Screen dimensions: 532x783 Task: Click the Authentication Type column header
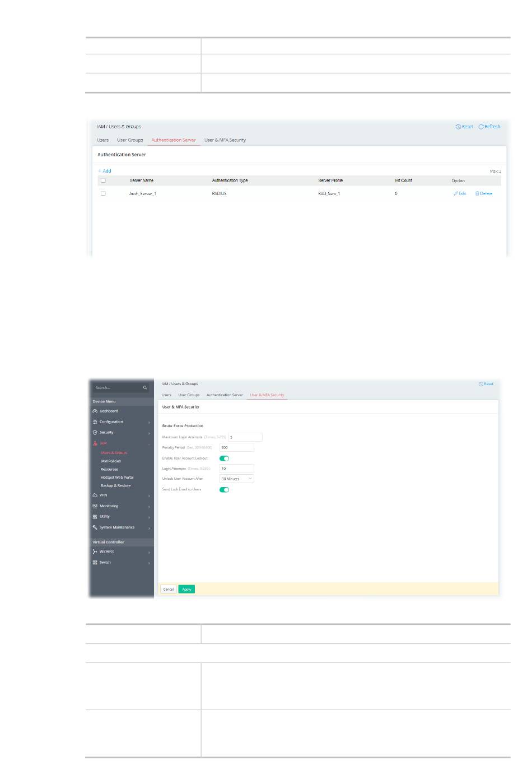click(230, 180)
